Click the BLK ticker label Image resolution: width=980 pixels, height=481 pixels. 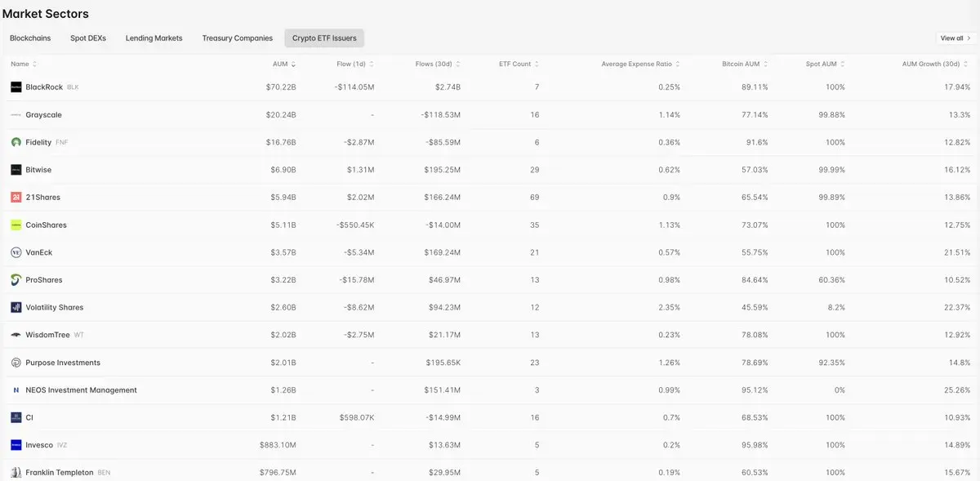tap(73, 87)
